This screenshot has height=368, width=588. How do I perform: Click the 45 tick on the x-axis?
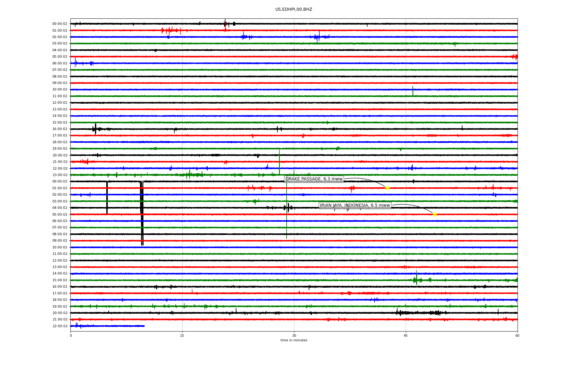(x=406, y=335)
